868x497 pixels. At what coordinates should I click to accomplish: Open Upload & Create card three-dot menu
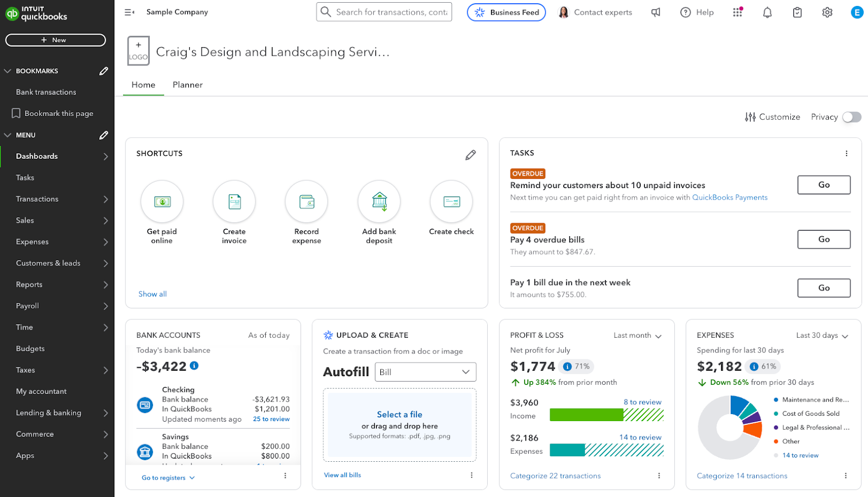coord(471,475)
